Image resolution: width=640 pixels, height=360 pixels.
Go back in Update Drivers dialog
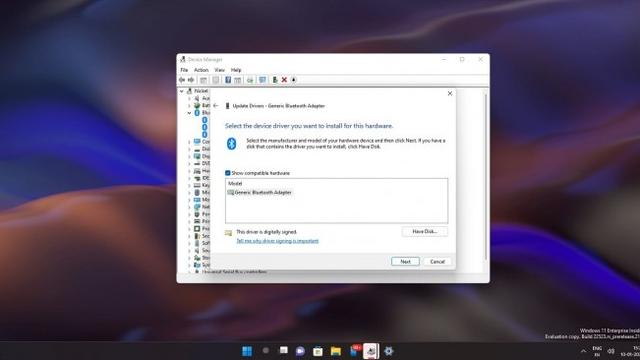coord(216,106)
